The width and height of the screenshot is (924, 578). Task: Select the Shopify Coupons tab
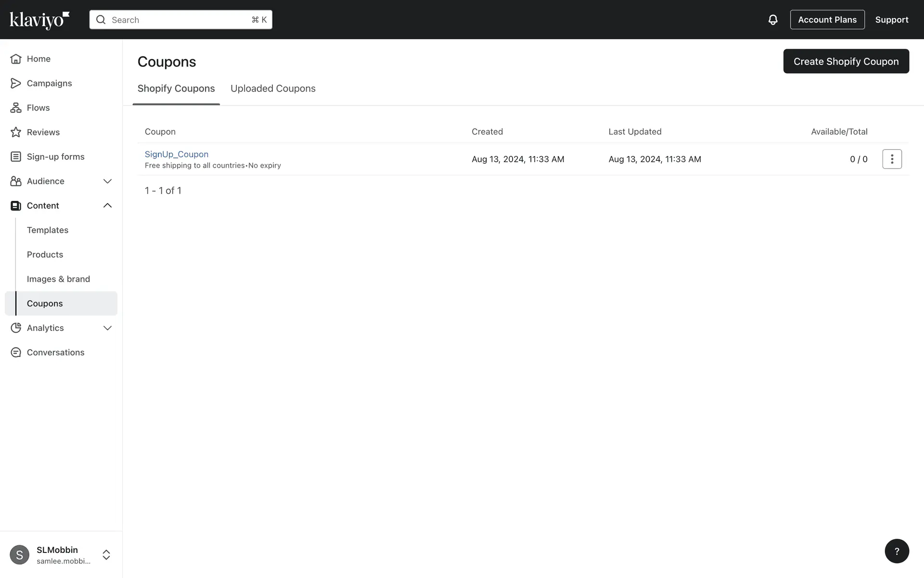176,89
